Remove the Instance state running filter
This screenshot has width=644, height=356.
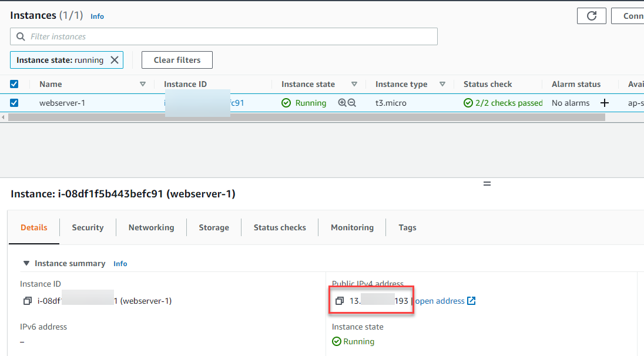[115, 60]
